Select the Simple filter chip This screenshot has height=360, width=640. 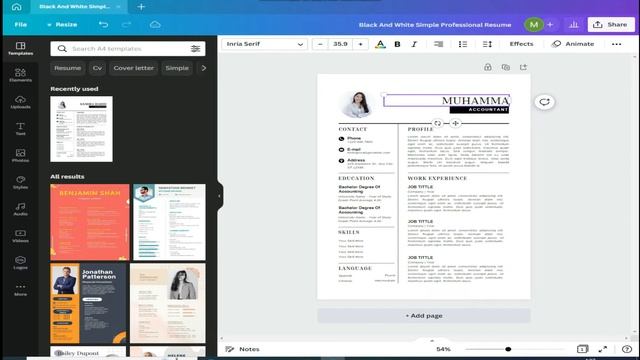[177, 68]
